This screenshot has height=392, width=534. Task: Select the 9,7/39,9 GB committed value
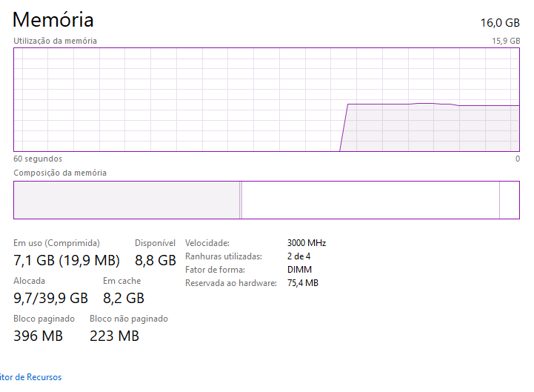pyautogui.click(x=51, y=298)
